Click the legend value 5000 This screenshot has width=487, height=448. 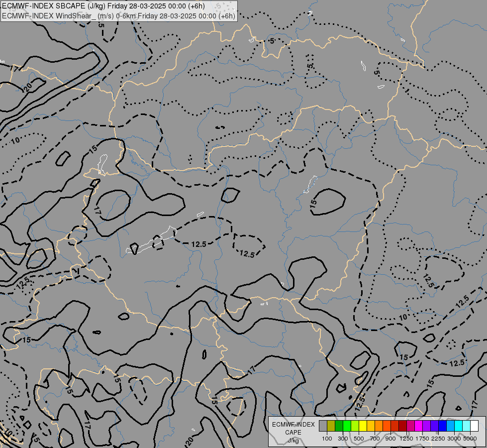click(470, 439)
